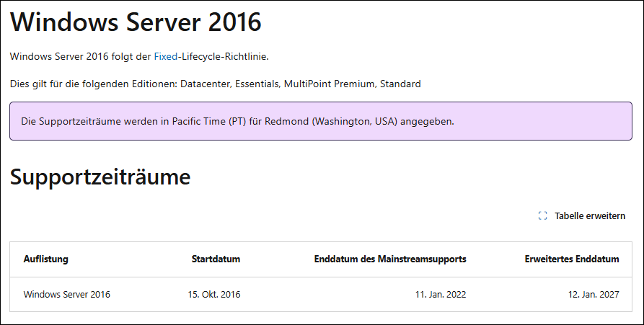Select the Enddatum des Mainstreamsupports header
Viewport: 644px width, 325px height.
click(390, 259)
